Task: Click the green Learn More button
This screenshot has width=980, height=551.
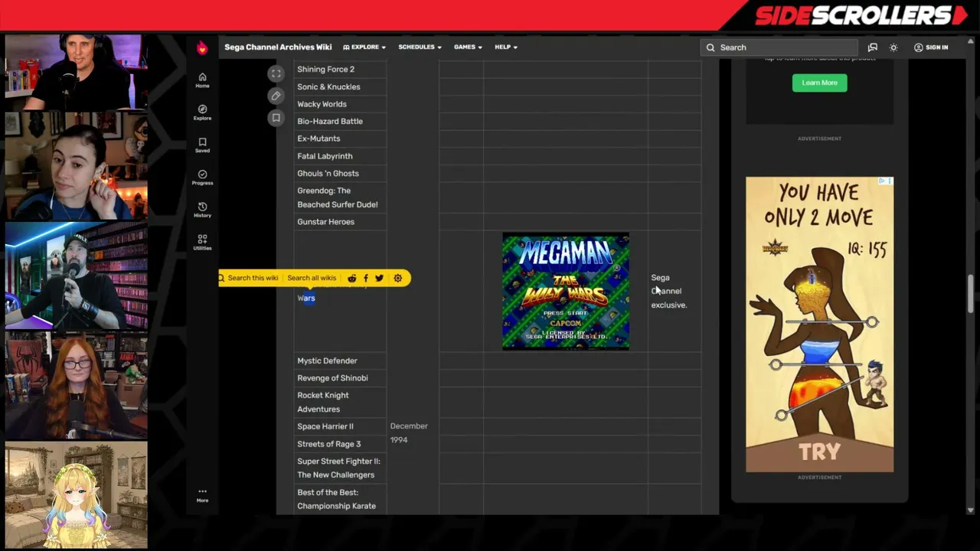Action: coord(819,83)
